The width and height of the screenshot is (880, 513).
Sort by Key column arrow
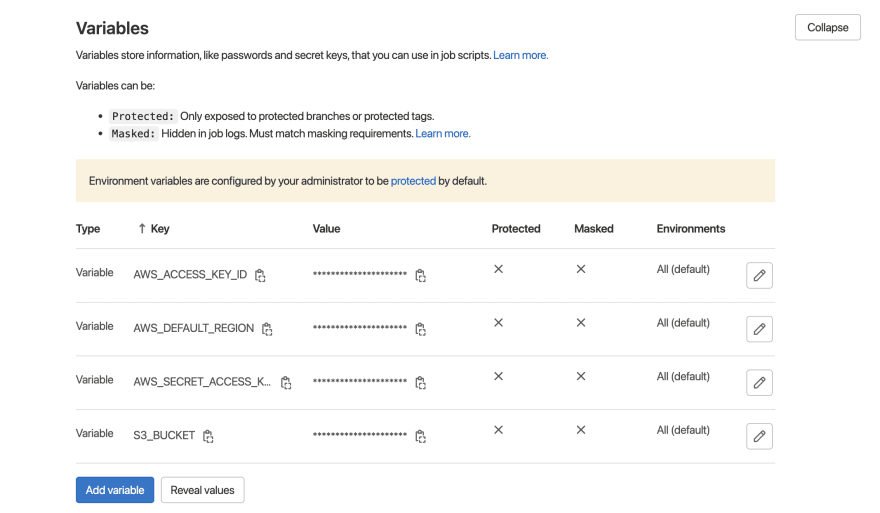pyautogui.click(x=142, y=228)
